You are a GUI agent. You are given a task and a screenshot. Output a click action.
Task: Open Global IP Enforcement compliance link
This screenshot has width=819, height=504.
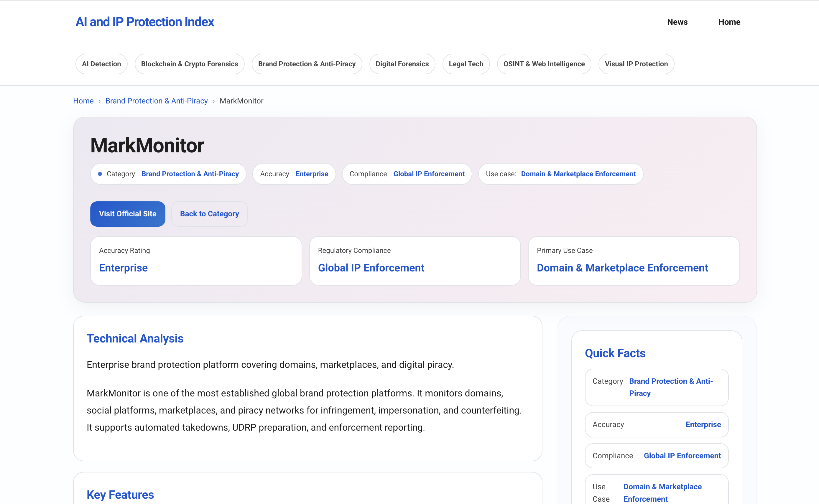point(429,174)
